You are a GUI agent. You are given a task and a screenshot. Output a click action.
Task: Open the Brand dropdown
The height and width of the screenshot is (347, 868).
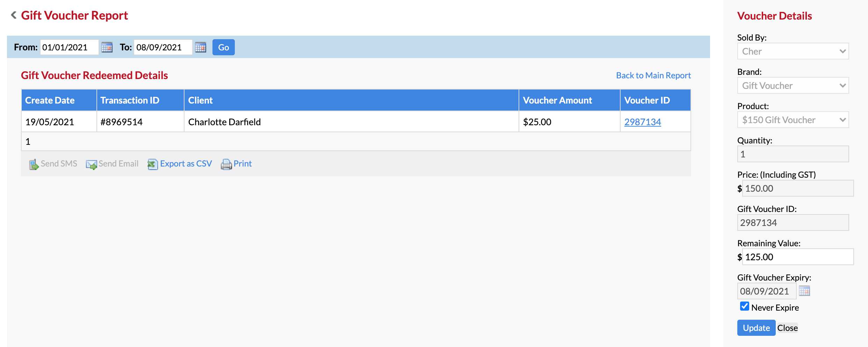[x=793, y=85]
